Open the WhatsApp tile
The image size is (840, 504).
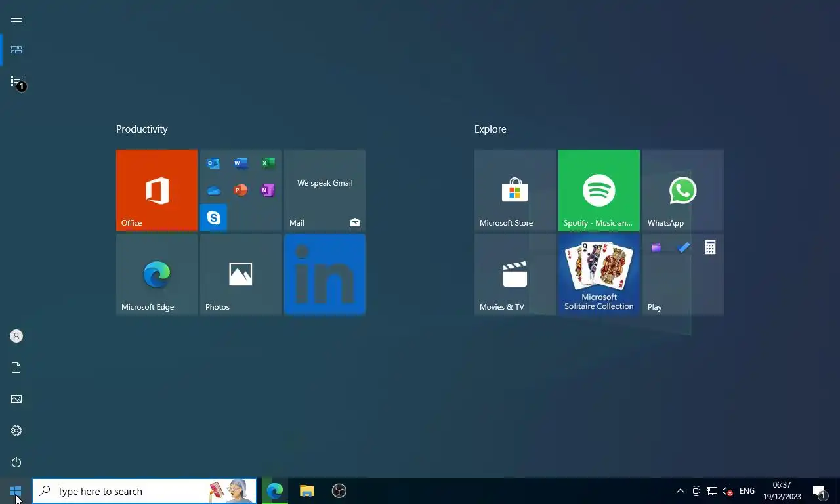[x=683, y=190]
